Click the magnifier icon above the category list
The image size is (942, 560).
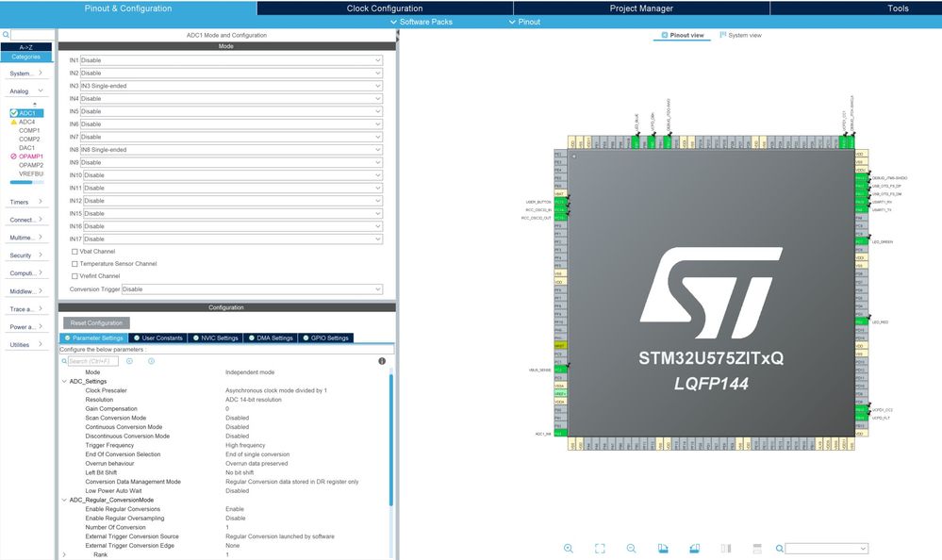click(6, 35)
